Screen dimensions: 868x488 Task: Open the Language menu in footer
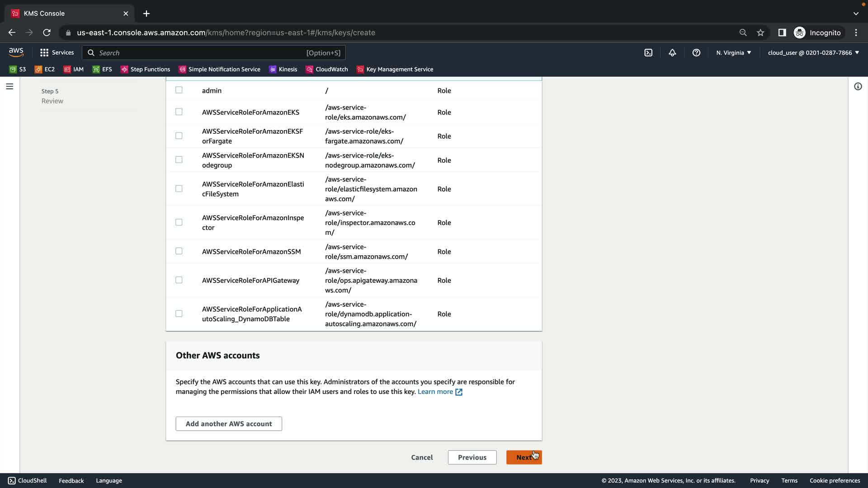click(x=109, y=480)
